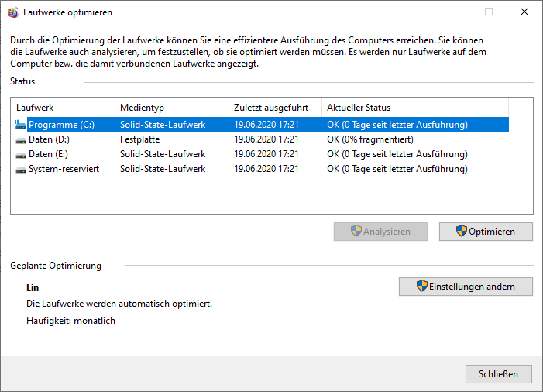Click the shield icon on Optimieren button
Screen dimensions: 543x392
pos(461,231)
